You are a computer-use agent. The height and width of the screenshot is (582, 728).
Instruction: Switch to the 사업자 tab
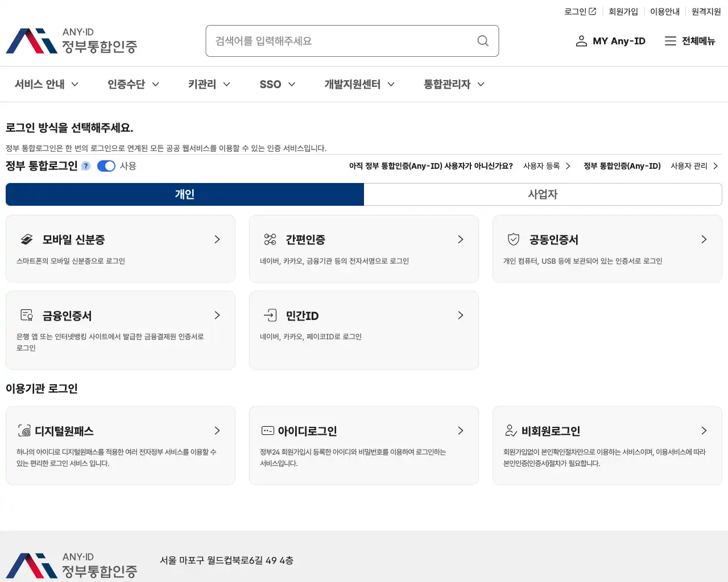[x=543, y=194]
